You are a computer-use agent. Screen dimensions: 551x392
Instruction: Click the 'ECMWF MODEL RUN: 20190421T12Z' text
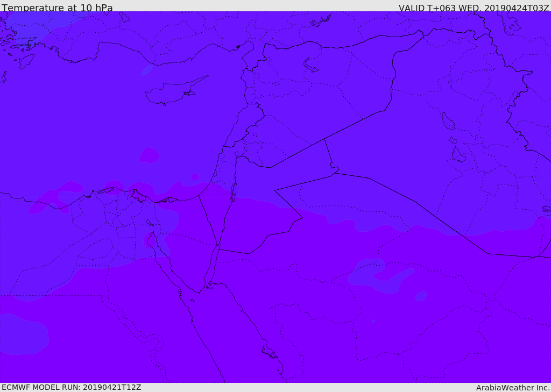tap(72, 387)
